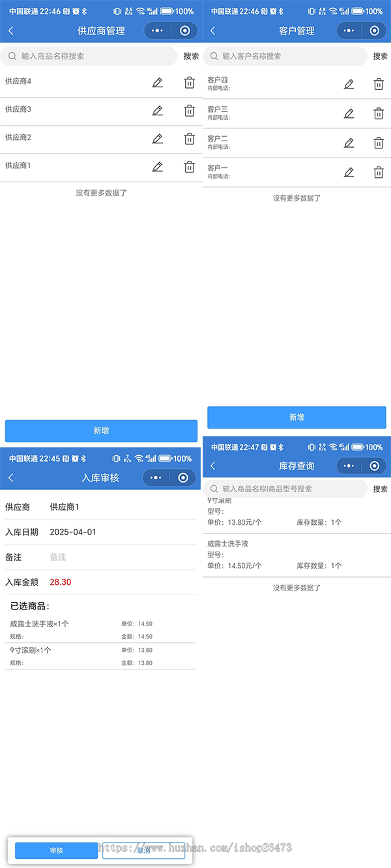Go back from the 入库审核 screen
The width and height of the screenshot is (391, 868).
11,478
